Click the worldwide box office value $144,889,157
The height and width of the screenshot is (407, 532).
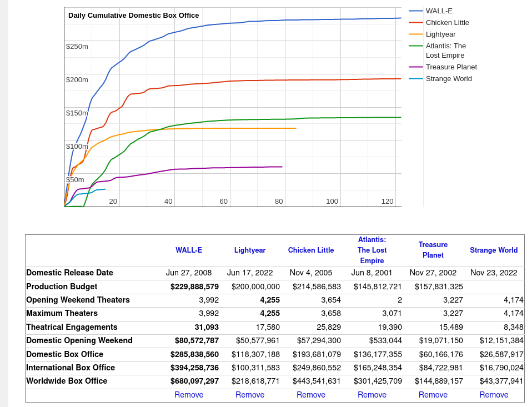click(x=439, y=381)
